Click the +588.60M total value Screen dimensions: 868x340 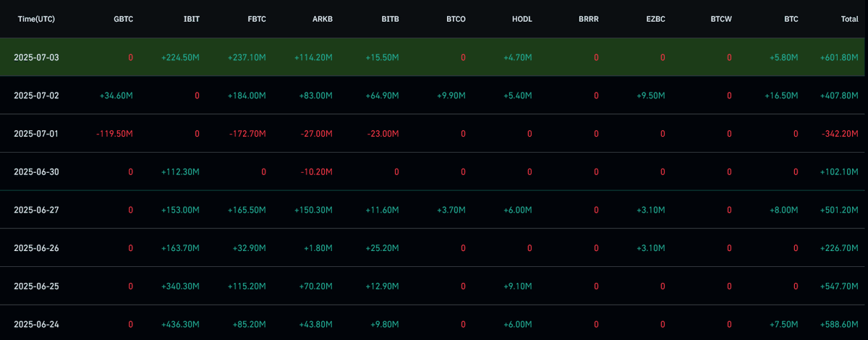click(839, 324)
